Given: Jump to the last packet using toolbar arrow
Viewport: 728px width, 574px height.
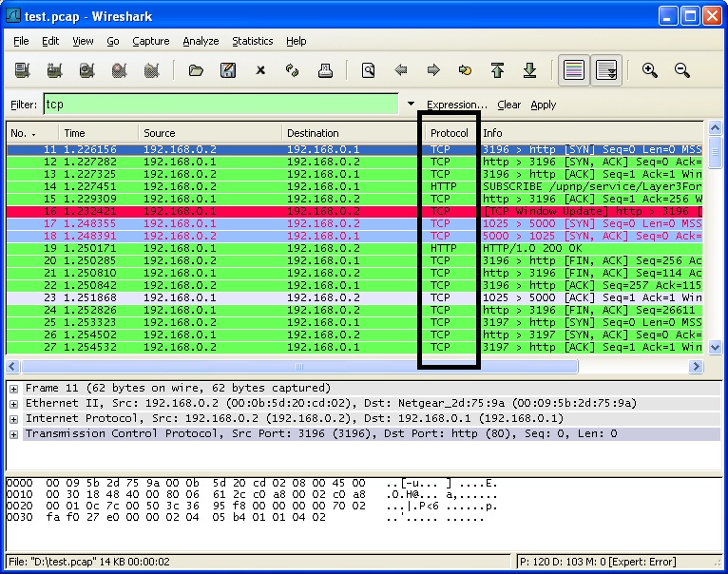Looking at the screenshot, I should [530, 70].
